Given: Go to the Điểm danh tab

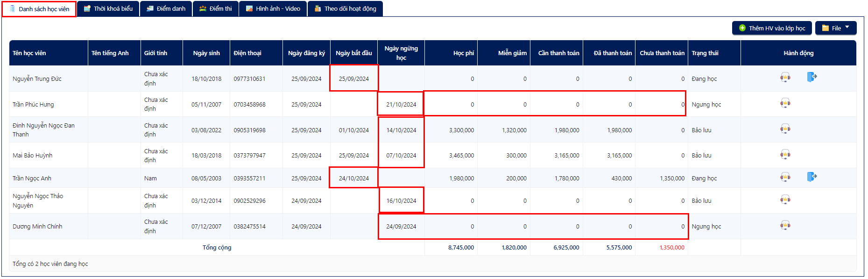Looking at the screenshot, I should pyautogui.click(x=166, y=8).
